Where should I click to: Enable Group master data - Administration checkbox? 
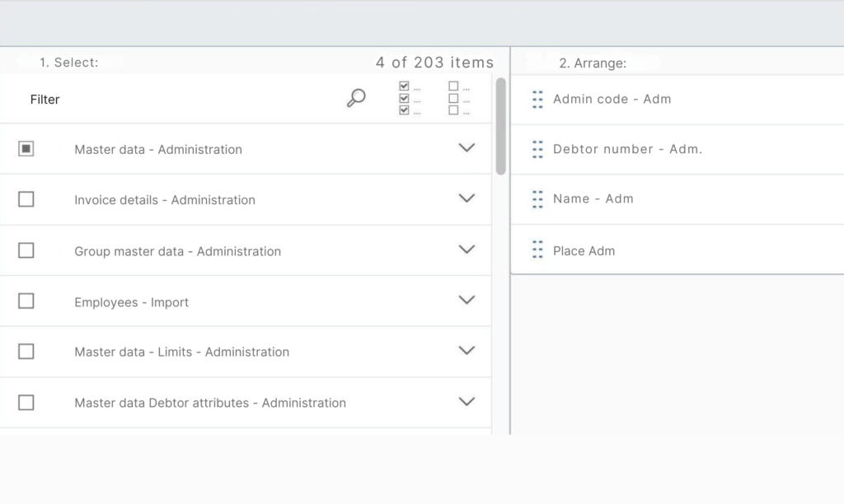click(26, 250)
